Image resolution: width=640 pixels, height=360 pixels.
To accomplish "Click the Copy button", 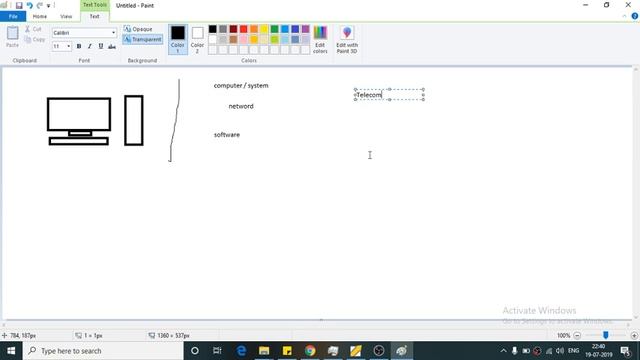I will [35, 40].
